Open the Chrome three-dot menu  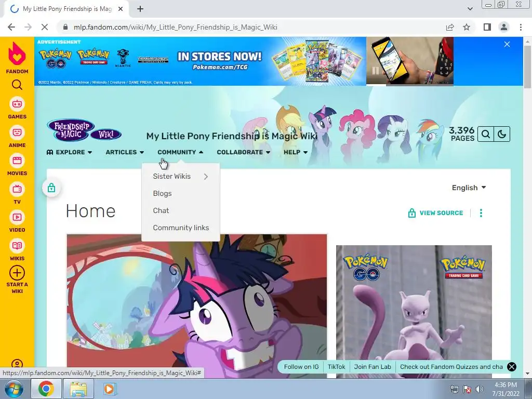click(521, 27)
